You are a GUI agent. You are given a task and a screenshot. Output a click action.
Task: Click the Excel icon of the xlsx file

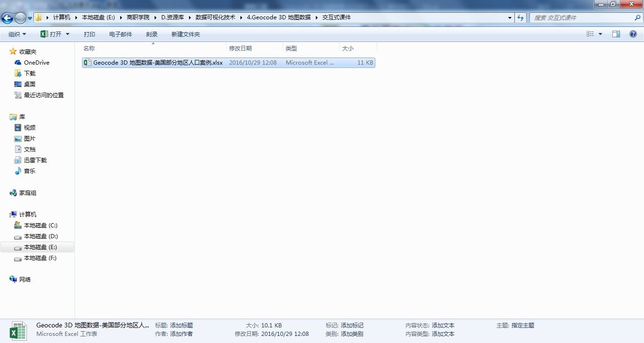click(87, 62)
